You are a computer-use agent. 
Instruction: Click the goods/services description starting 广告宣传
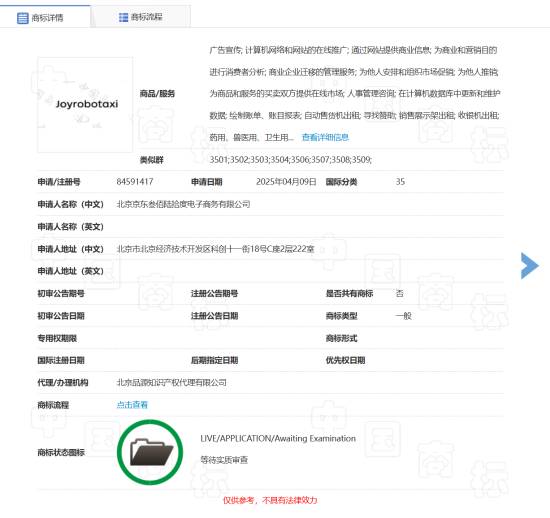pyautogui.click(x=355, y=94)
